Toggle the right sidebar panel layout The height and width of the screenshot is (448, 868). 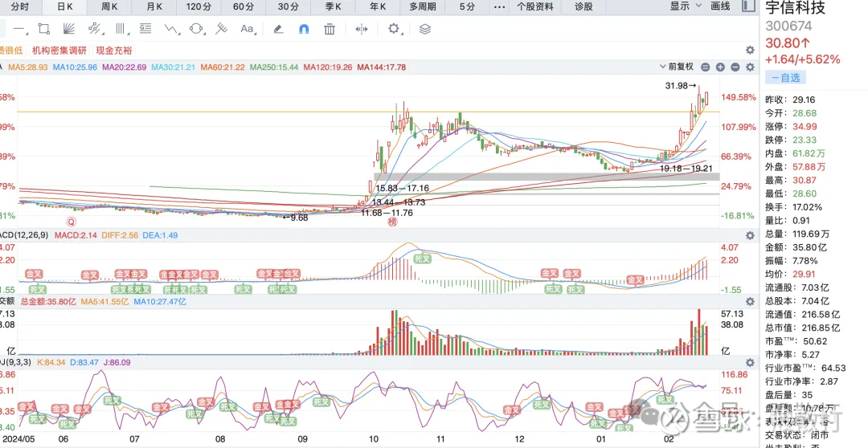click(x=748, y=6)
